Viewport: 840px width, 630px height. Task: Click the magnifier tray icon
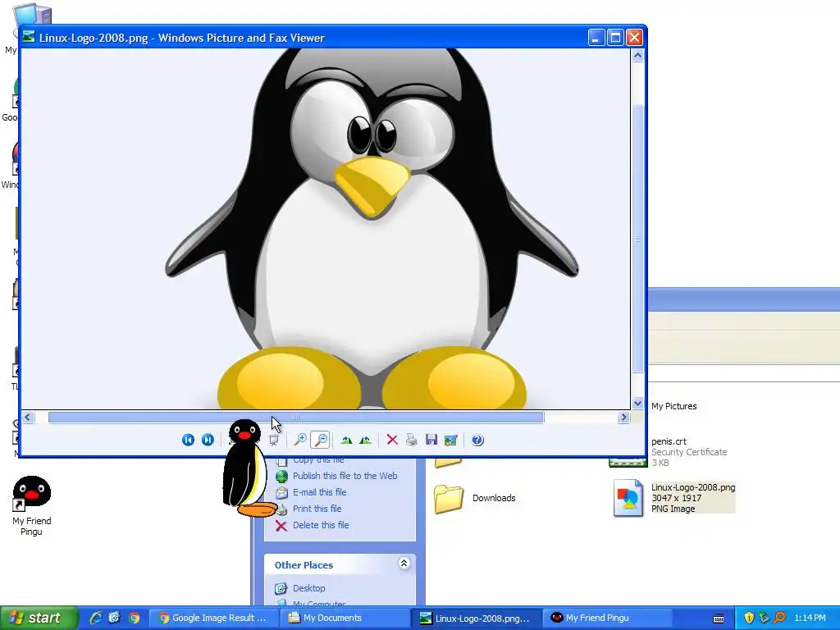[x=779, y=618]
